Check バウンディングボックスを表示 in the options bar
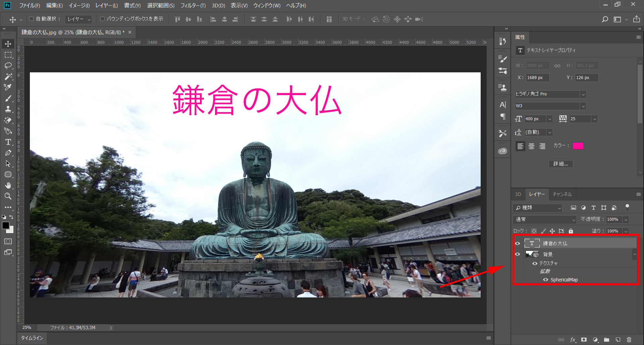The image size is (644, 345). point(102,19)
